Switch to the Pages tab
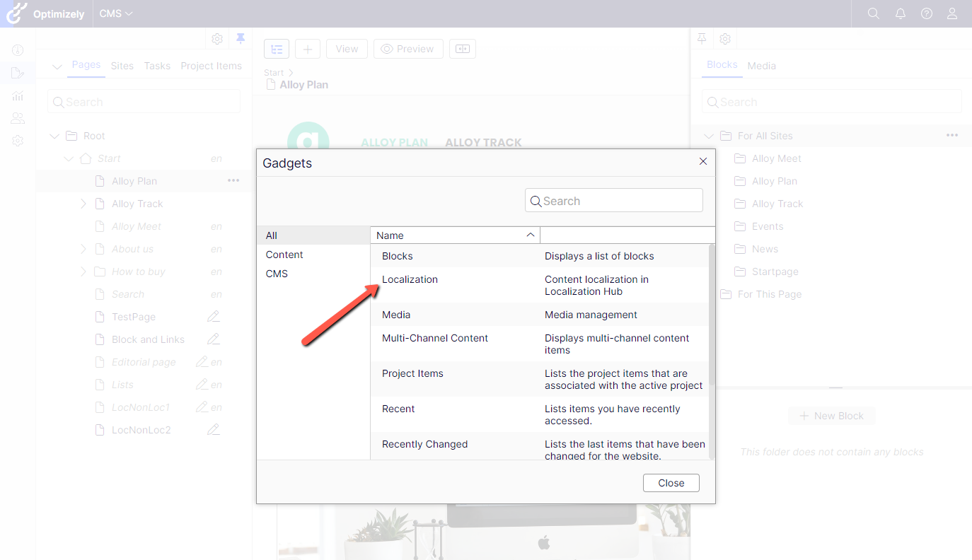The image size is (972, 560). coord(86,65)
